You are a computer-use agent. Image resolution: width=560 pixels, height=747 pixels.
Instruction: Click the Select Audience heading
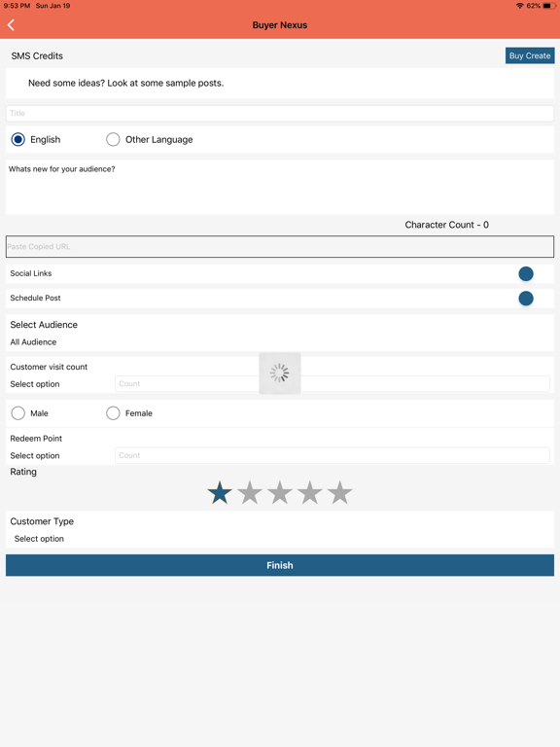(44, 325)
